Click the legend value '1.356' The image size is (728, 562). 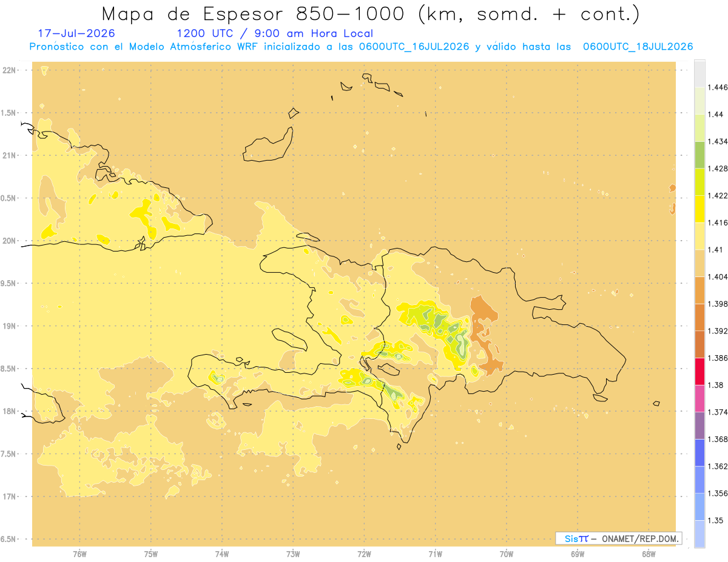[718, 493]
